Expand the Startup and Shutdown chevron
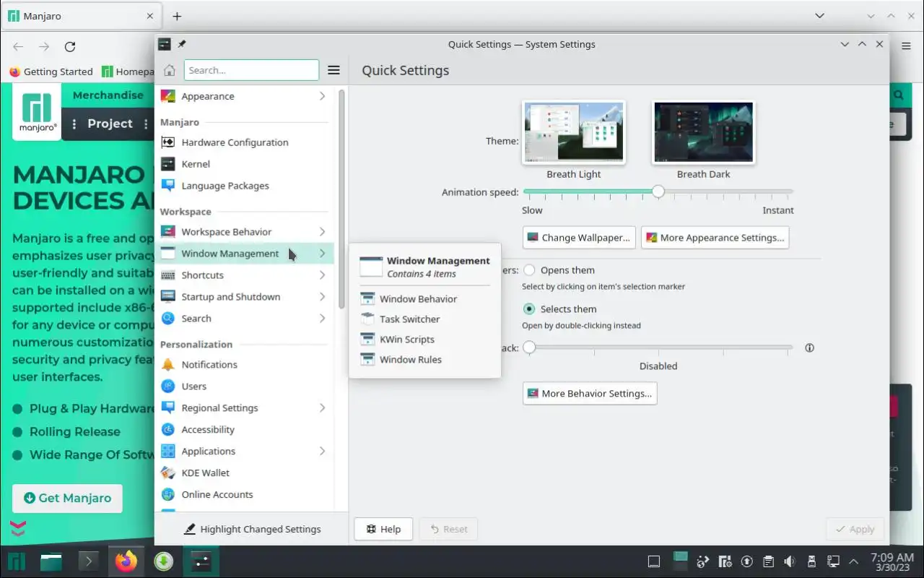 [x=322, y=297]
